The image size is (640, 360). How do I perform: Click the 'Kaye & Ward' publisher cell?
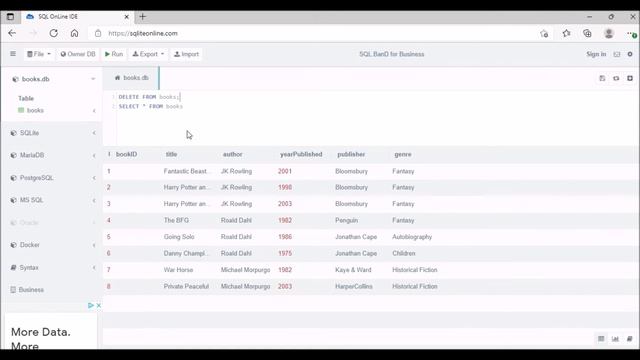pos(353,270)
